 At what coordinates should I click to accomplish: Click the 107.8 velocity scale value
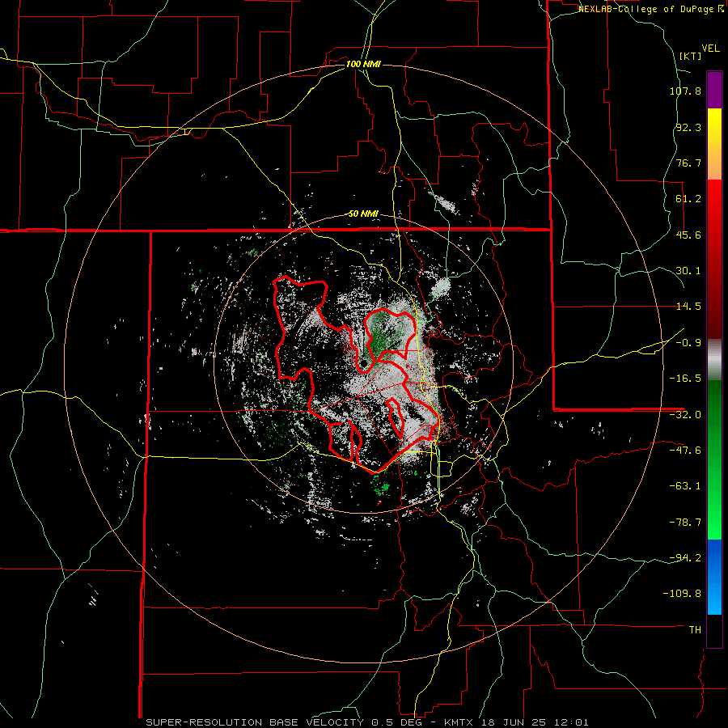tap(685, 91)
